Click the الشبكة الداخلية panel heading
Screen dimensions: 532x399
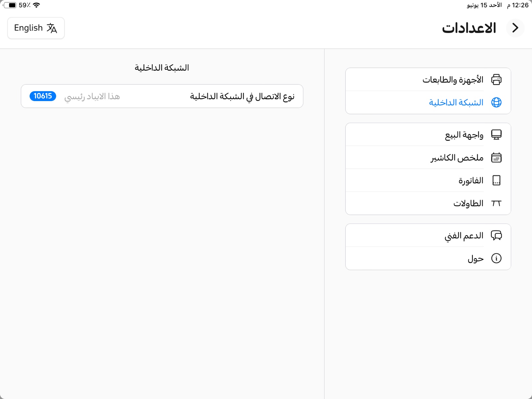coord(162,68)
